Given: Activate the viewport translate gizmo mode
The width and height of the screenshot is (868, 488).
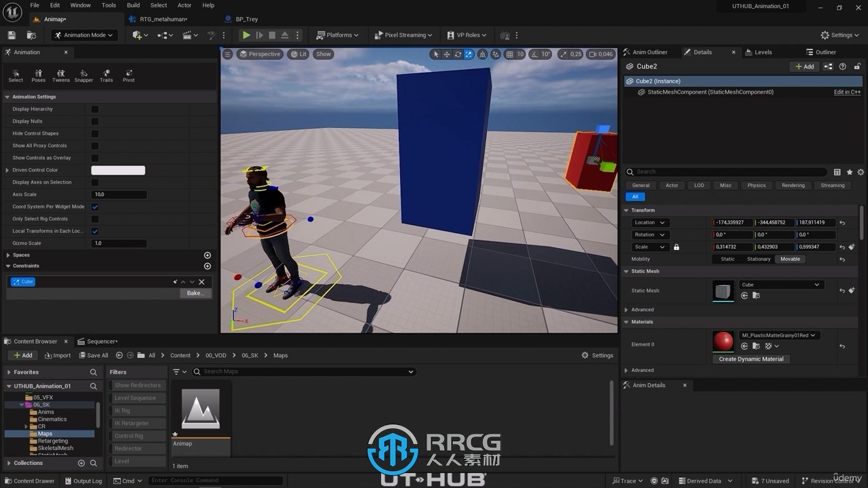Looking at the screenshot, I should coord(447,54).
